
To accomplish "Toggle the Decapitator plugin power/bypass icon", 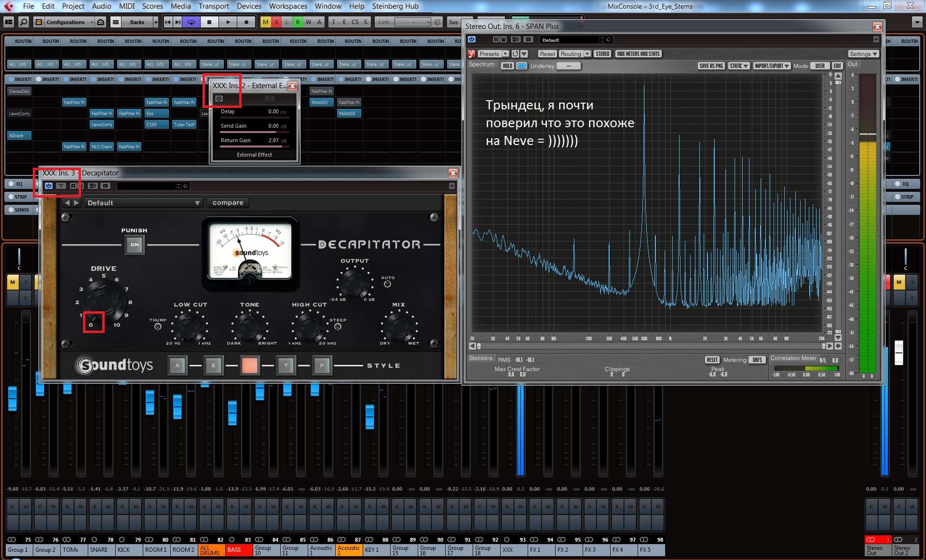I will (x=49, y=186).
